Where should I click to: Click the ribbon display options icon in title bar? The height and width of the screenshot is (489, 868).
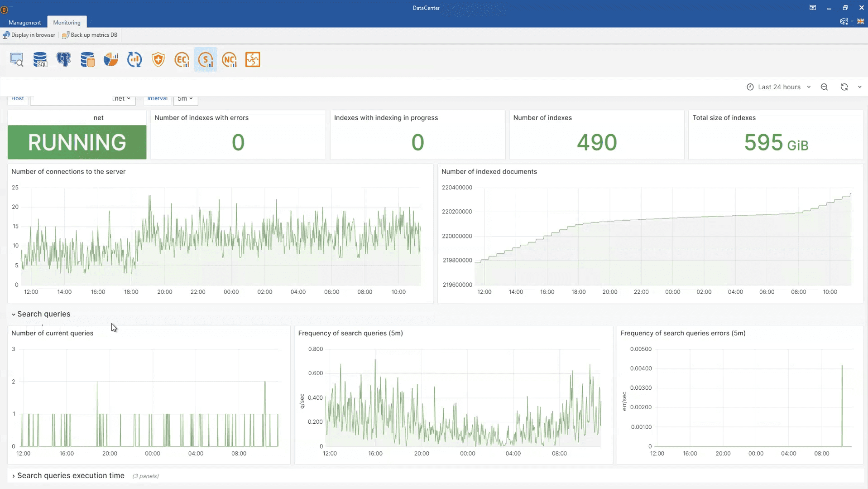click(x=813, y=8)
